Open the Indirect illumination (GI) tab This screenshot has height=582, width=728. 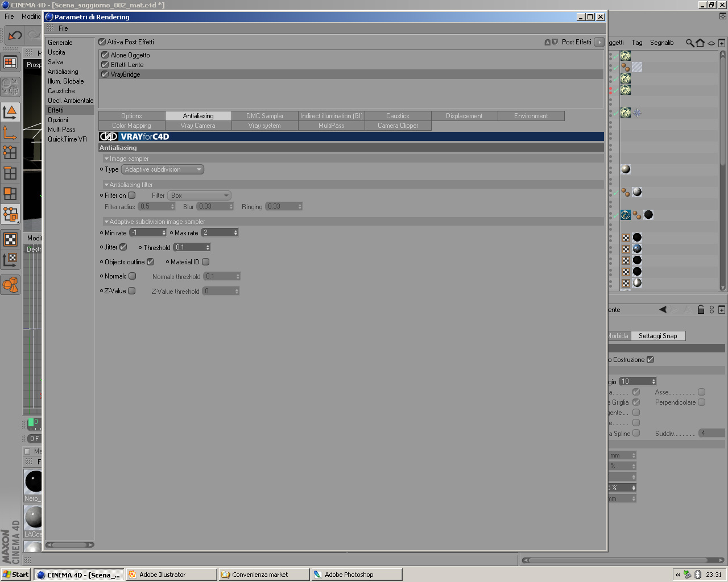click(x=332, y=116)
